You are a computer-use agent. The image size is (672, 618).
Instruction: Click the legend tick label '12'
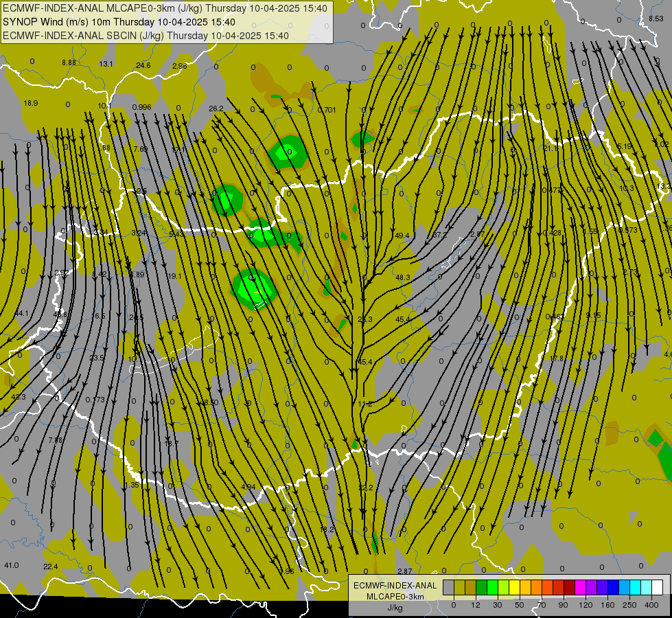[475, 605]
